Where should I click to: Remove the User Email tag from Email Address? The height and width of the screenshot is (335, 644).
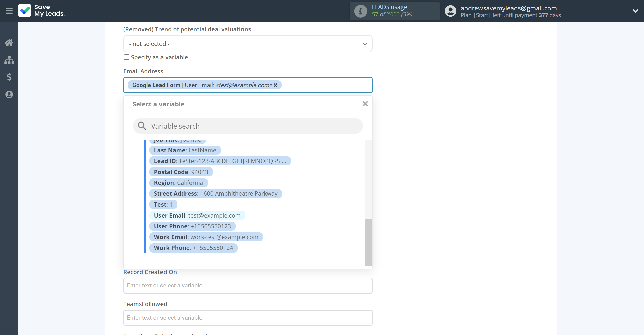tap(276, 85)
